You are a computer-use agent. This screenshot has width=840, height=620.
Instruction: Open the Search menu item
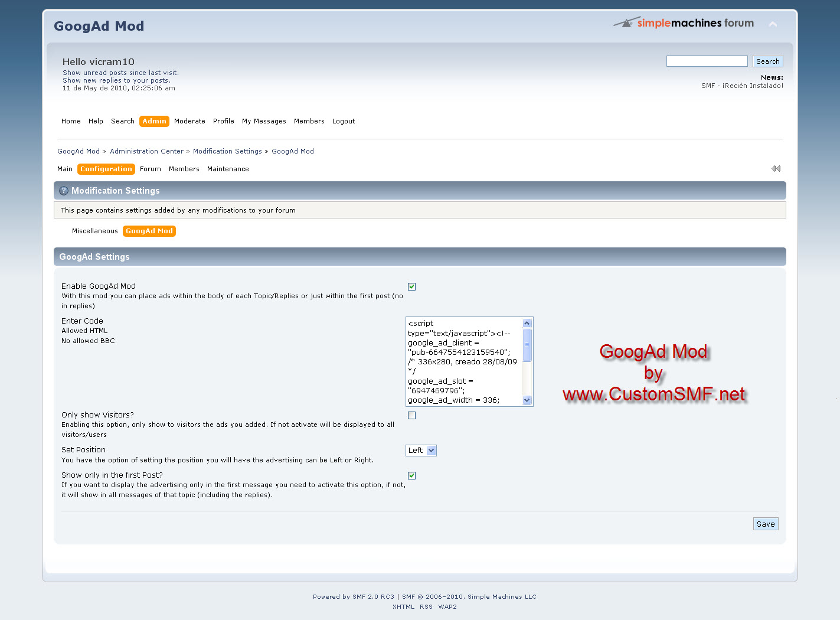pos(123,121)
